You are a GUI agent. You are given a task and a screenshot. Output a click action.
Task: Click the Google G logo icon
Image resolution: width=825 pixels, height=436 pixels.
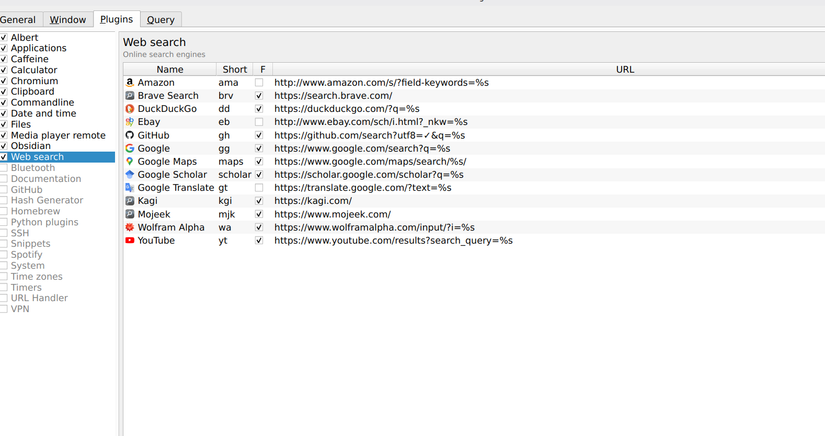point(129,148)
